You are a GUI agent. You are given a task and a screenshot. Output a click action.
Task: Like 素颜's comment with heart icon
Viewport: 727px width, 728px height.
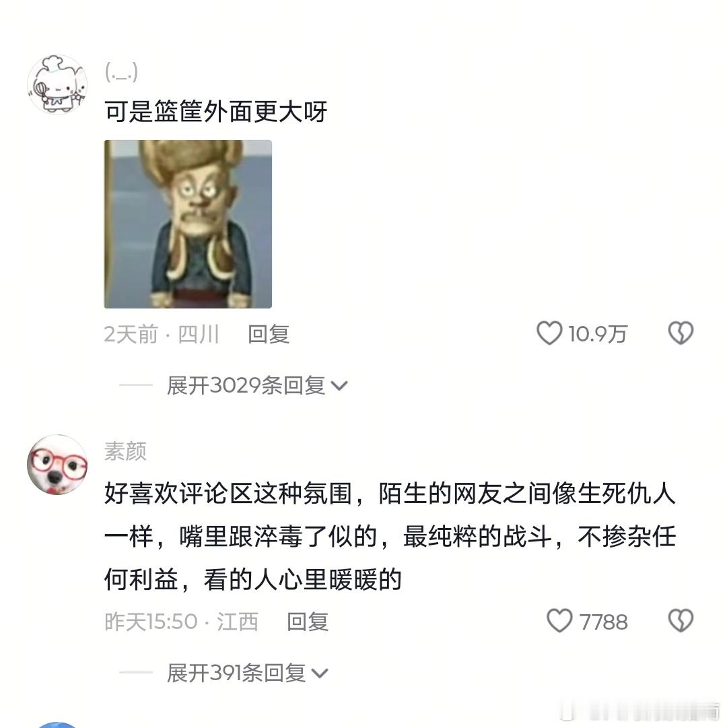click(559, 621)
